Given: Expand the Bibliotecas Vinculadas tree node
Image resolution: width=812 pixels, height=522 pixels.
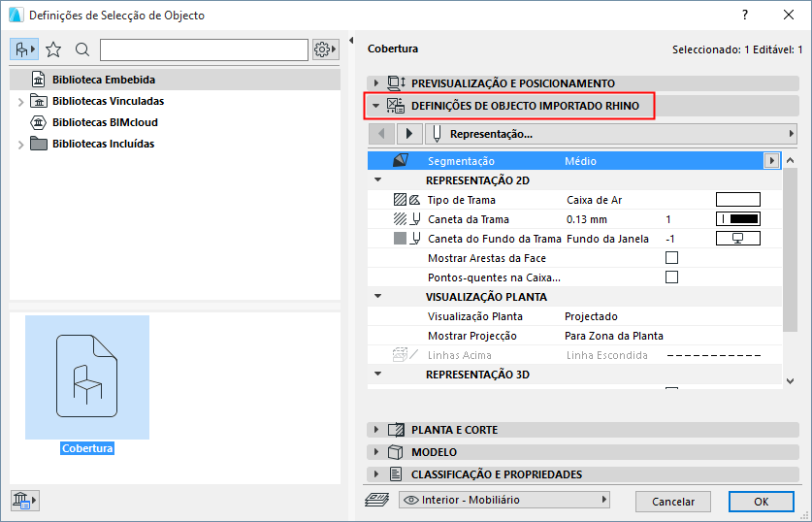Looking at the screenshot, I should [20, 102].
